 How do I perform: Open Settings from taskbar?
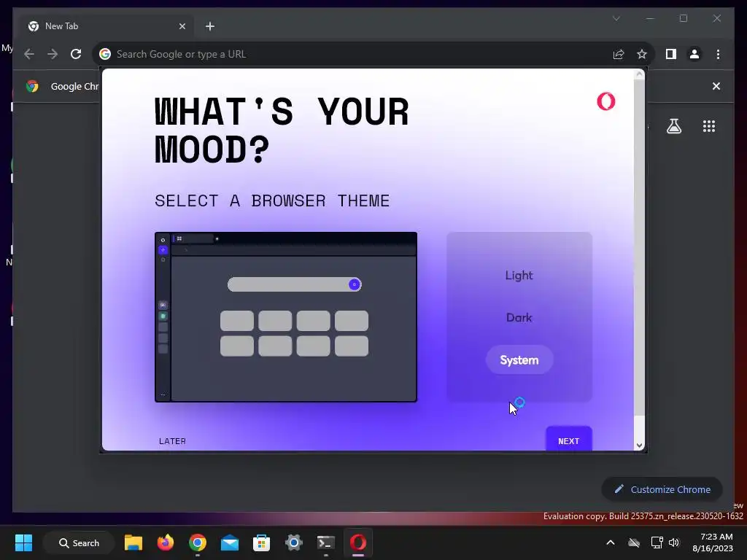293,542
